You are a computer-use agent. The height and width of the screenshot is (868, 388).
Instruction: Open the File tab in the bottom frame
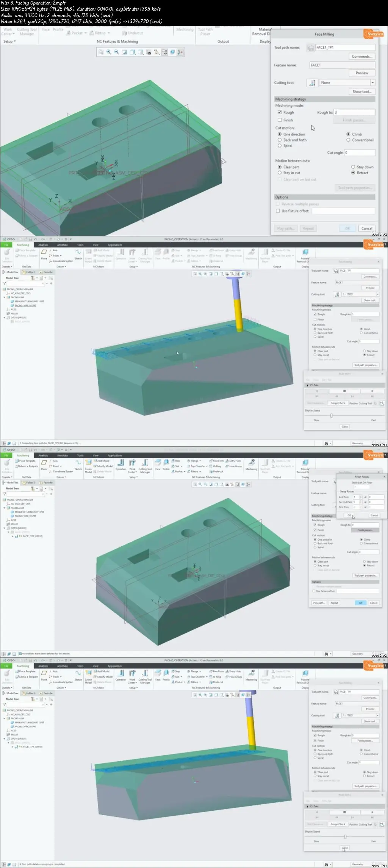pyautogui.click(x=6, y=666)
